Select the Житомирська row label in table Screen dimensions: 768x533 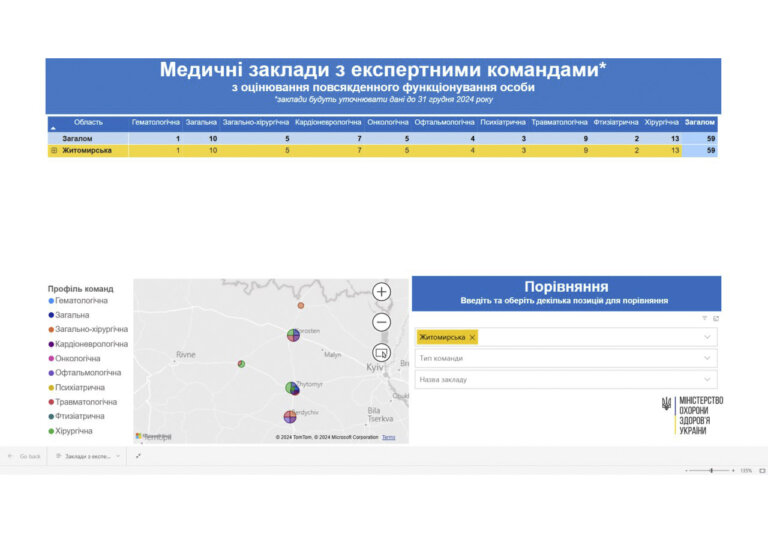tap(87, 150)
